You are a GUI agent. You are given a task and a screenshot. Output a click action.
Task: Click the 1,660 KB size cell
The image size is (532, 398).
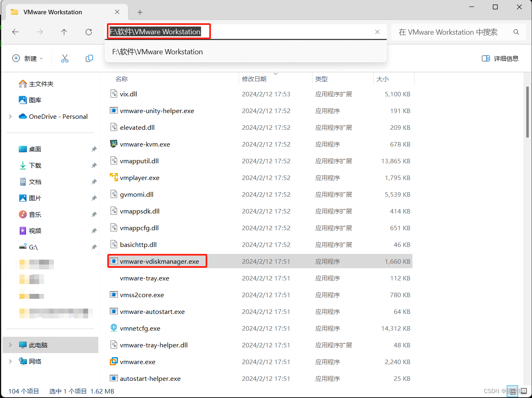pyautogui.click(x=397, y=261)
